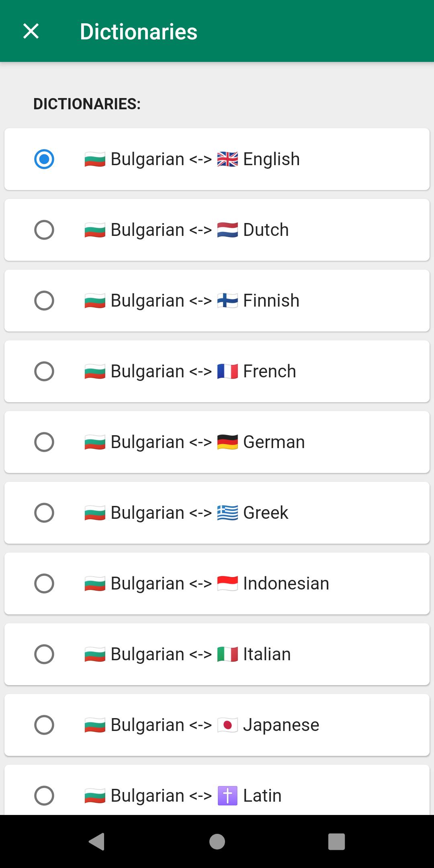Choose the Bulgarian to Finnish radio button
The height and width of the screenshot is (868, 434).
click(x=44, y=301)
